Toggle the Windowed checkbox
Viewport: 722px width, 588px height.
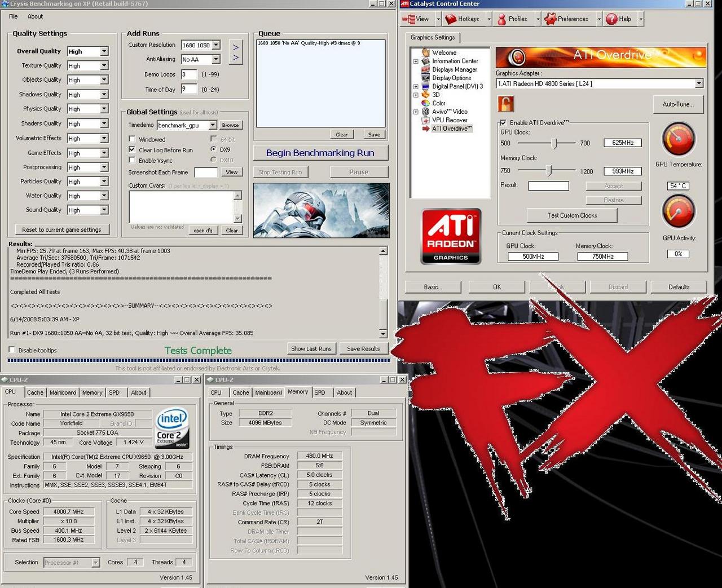coord(132,139)
